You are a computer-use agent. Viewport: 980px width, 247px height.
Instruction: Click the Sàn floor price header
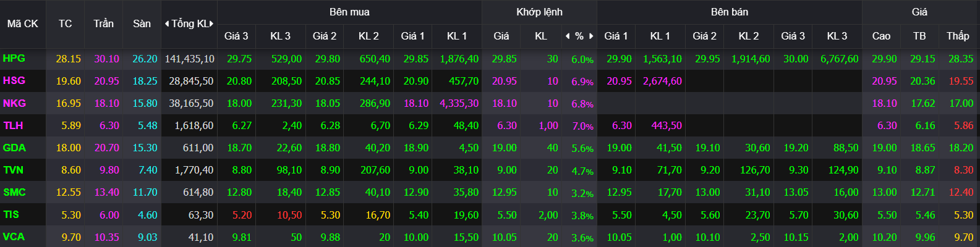[x=142, y=24]
